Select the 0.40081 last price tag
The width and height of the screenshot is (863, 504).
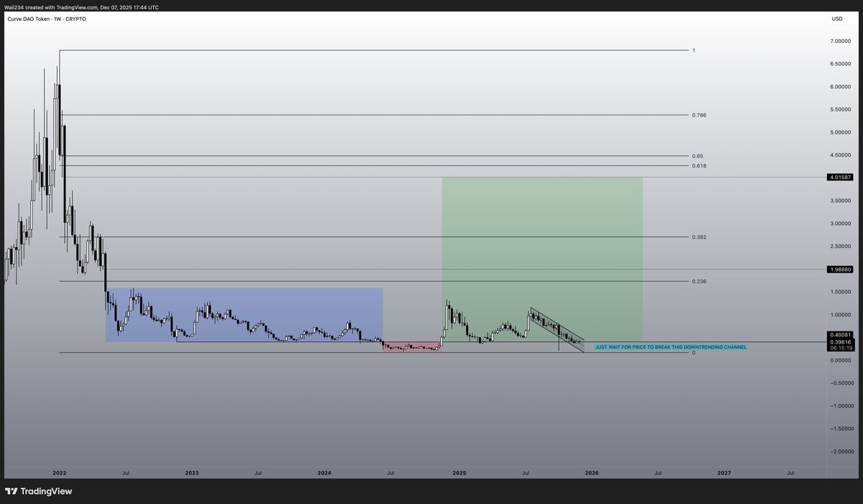[840, 334]
